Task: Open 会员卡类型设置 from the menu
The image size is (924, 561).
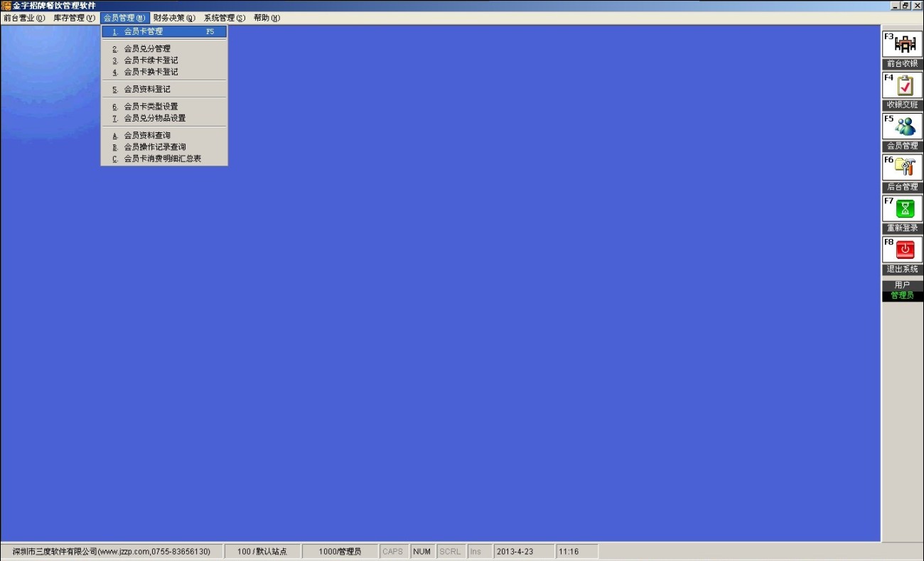Action: point(164,107)
